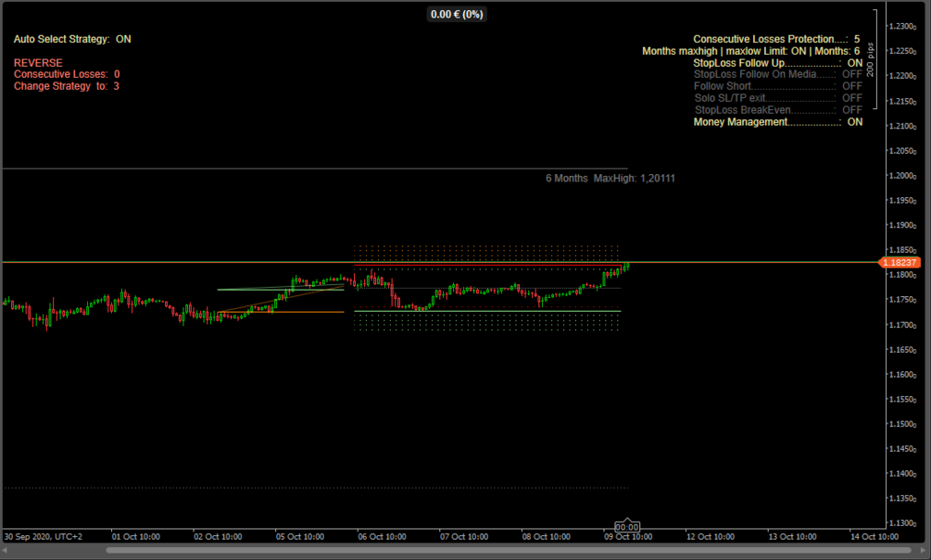Click the Change Strategy to: 3 line

[x=67, y=86]
